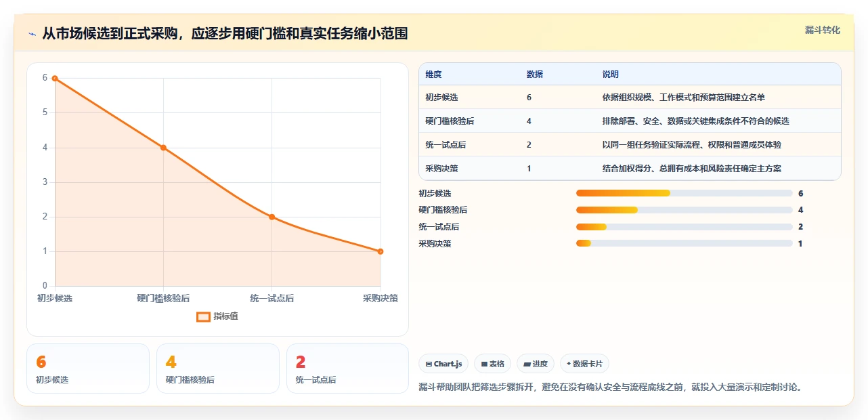This screenshot has width=868, height=420.
Task: Click the text 结合加权得分、总拥有成本和风险责任确定主方案
Action: 692,169
